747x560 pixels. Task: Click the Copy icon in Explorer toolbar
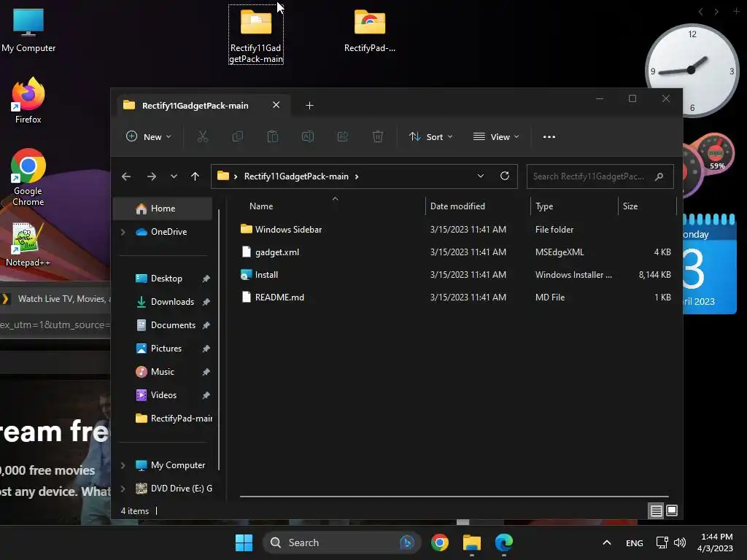237,136
